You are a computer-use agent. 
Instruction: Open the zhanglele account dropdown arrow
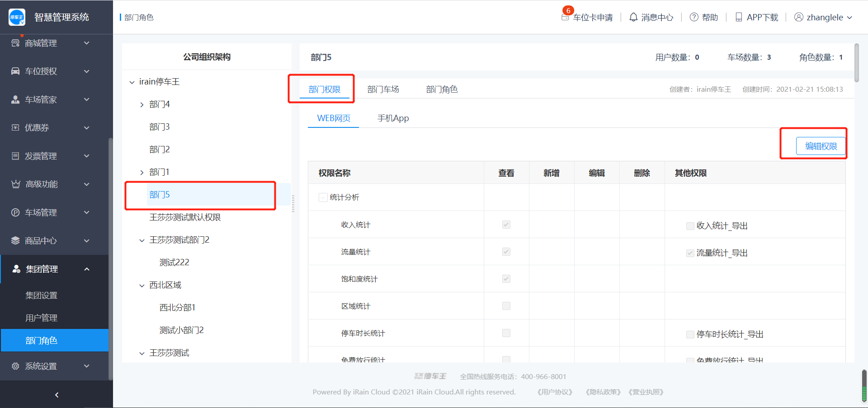pyautogui.click(x=849, y=18)
